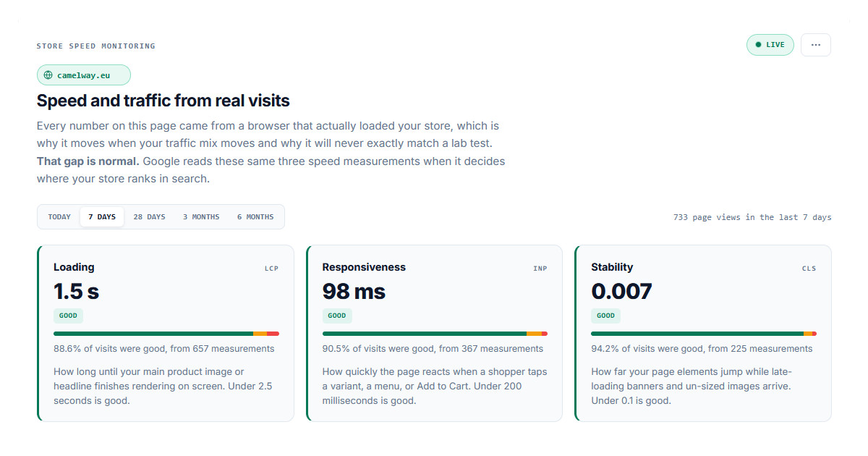Click the Stability distribution bar
The image size is (868, 456).
click(x=704, y=334)
